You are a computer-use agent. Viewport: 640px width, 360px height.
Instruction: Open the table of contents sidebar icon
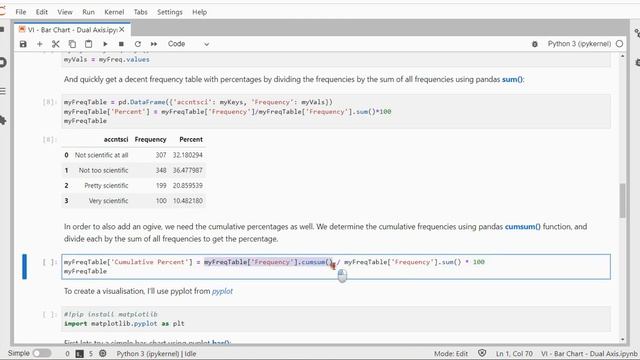point(3,91)
